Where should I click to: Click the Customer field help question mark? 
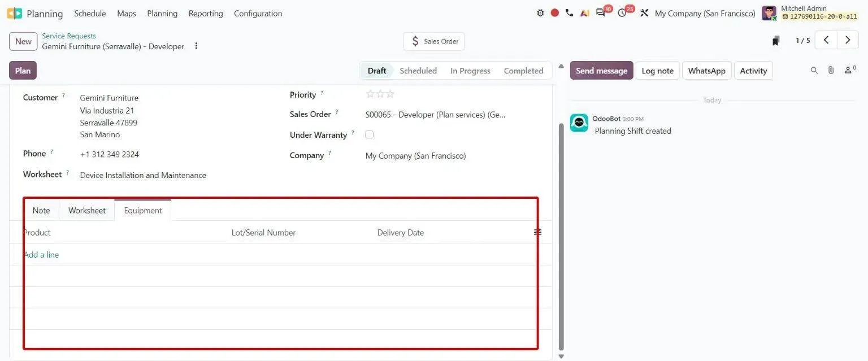(63, 95)
